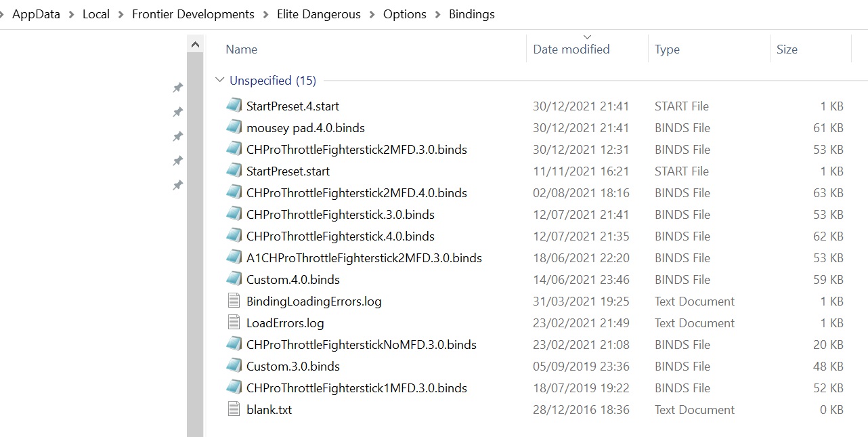868x437 pixels.
Task: Click the CHProThrottleFighterstick.4.0.binds file icon
Action: [234, 236]
